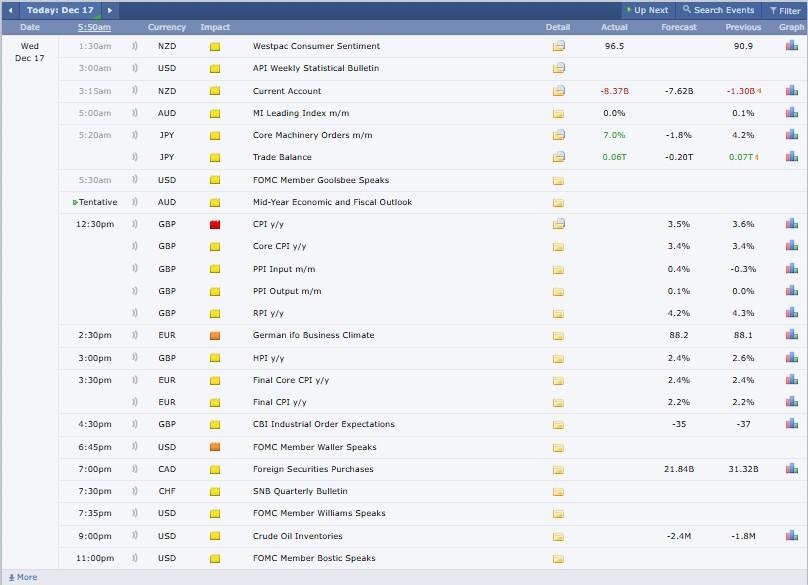
Task: Click Up Next button
Action: [645, 10]
